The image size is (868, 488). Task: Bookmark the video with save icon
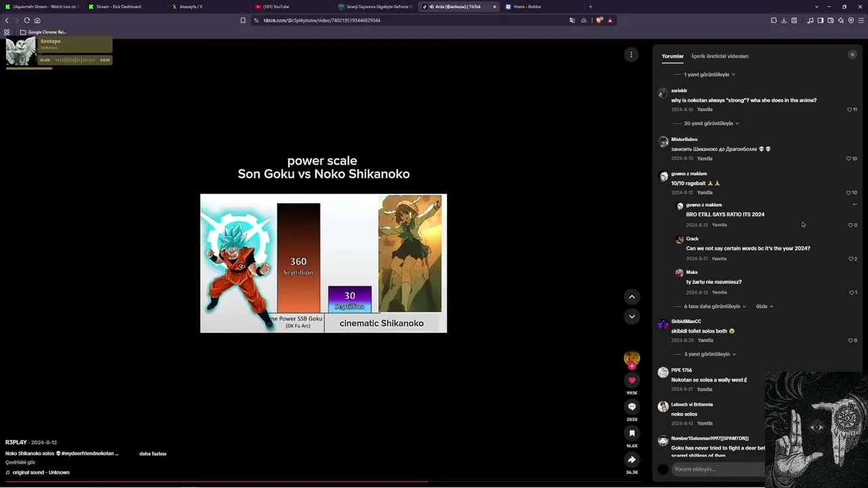[632, 433]
